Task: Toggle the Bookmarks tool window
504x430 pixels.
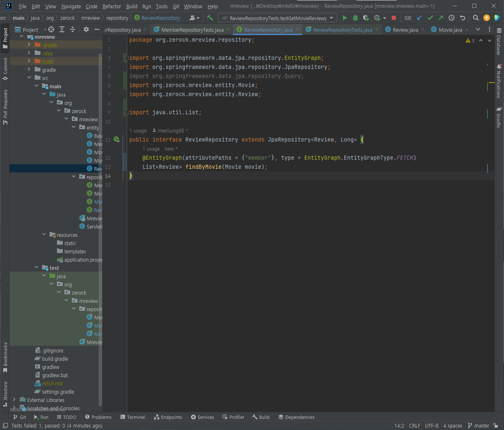Action: click(x=5, y=357)
